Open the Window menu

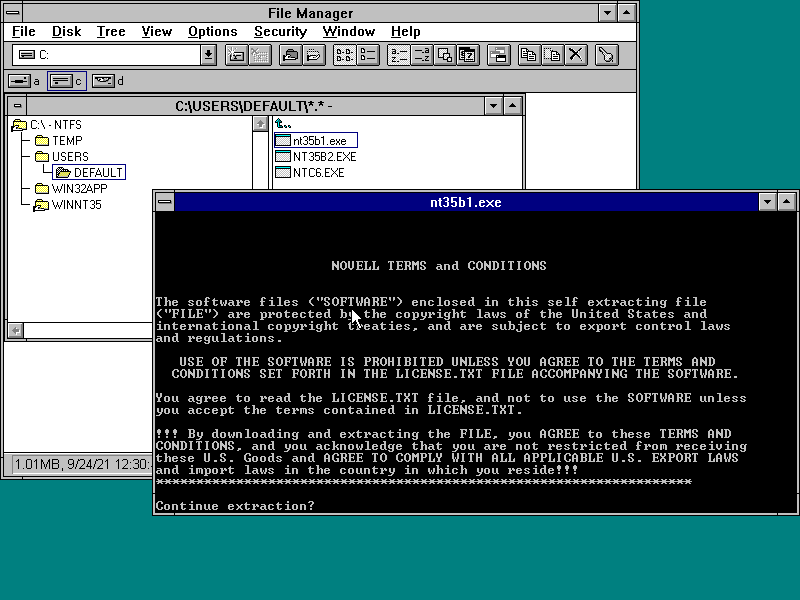click(348, 32)
